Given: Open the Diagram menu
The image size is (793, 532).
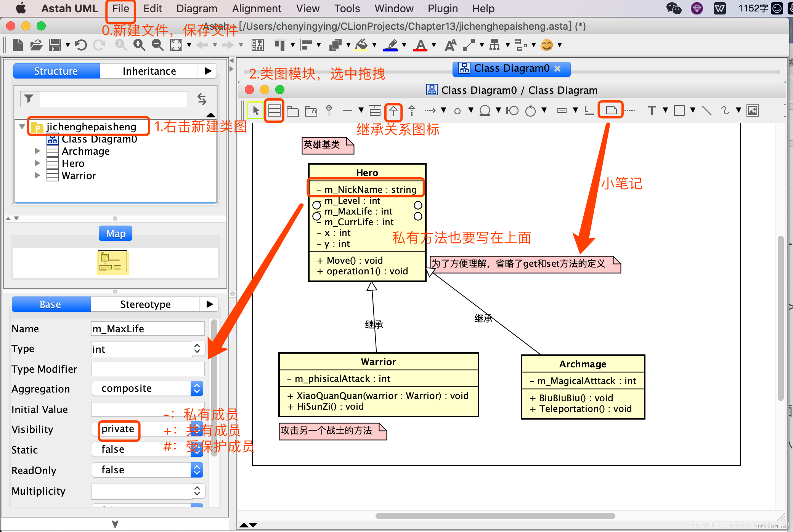Looking at the screenshot, I should click(197, 8).
